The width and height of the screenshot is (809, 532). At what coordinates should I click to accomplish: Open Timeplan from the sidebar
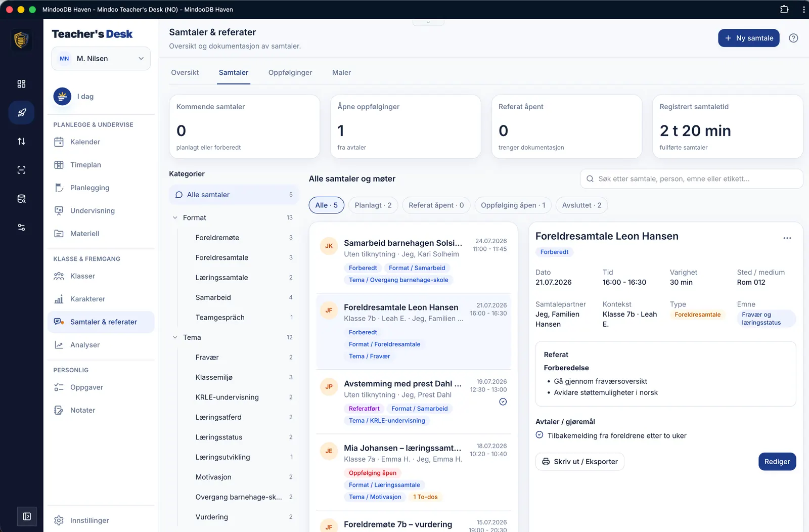101,165
